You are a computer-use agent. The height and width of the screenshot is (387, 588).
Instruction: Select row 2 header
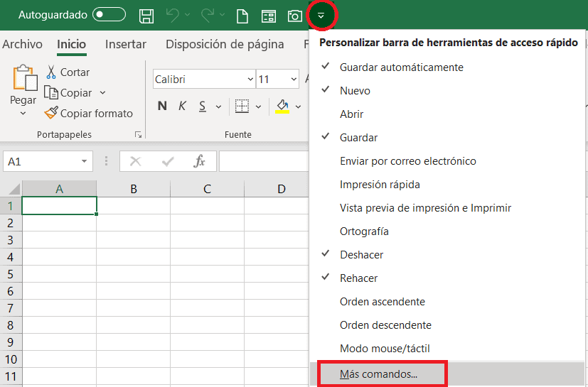[x=11, y=223]
